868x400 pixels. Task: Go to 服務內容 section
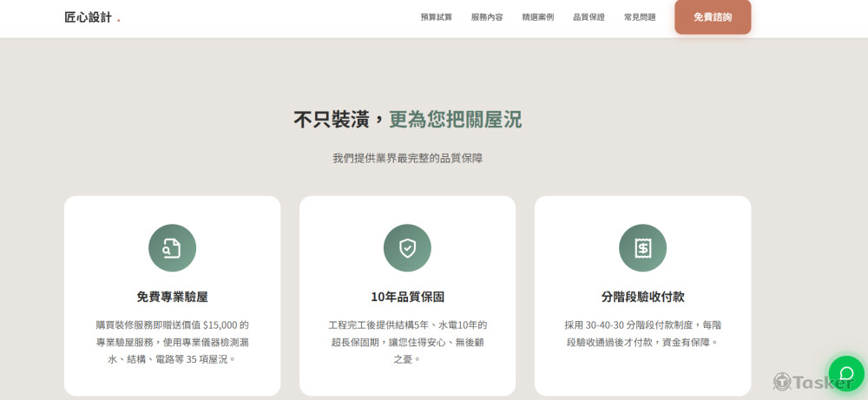pyautogui.click(x=487, y=17)
